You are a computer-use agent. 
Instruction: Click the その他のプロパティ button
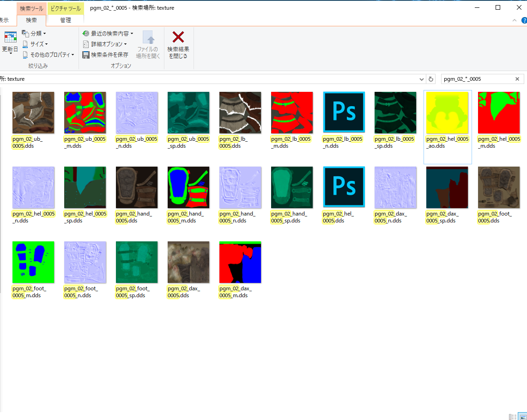click(x=48, y=54)
